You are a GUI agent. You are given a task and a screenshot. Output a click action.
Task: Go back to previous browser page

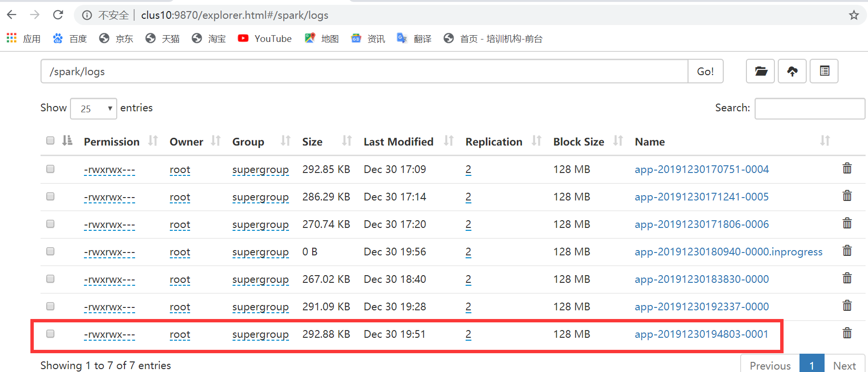coord(12,15)
